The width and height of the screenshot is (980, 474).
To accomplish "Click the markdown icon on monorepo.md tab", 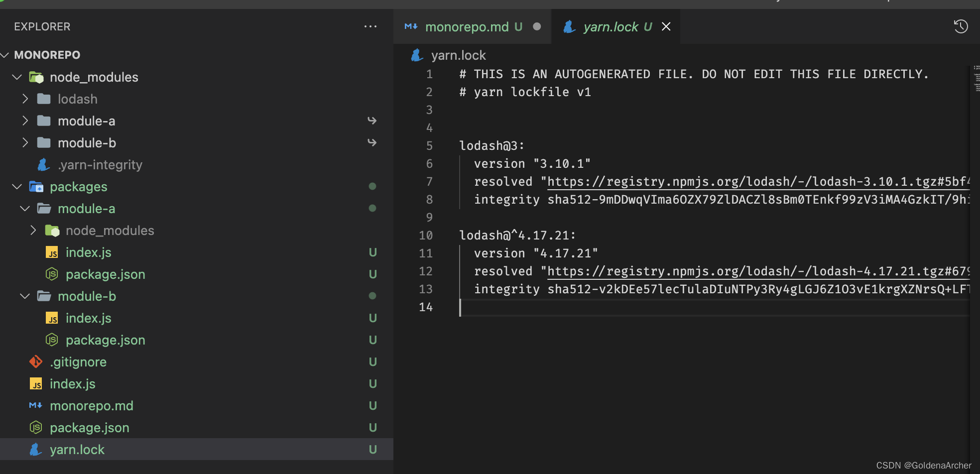I will point(411,26).
